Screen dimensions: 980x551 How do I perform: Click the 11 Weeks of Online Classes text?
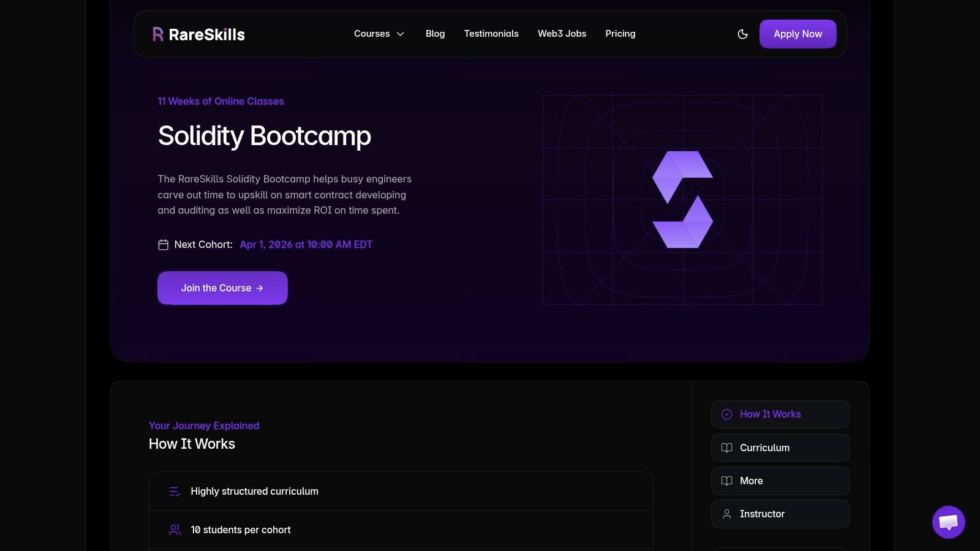click(x=221, y=101)
